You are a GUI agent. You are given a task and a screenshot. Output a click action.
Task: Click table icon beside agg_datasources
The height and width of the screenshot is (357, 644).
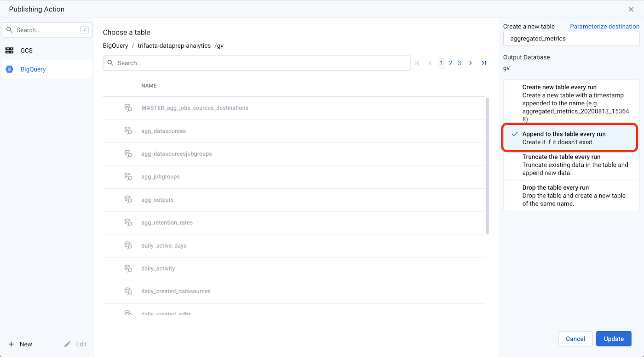[x=128, y=131]
